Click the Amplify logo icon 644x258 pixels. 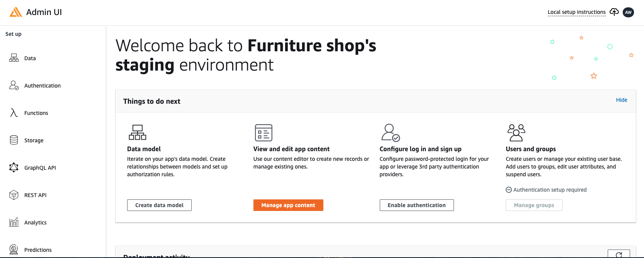point(16,12)
